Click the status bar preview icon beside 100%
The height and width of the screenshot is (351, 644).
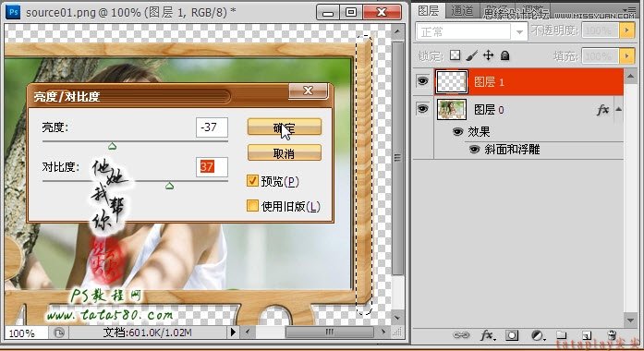[59, 333]
